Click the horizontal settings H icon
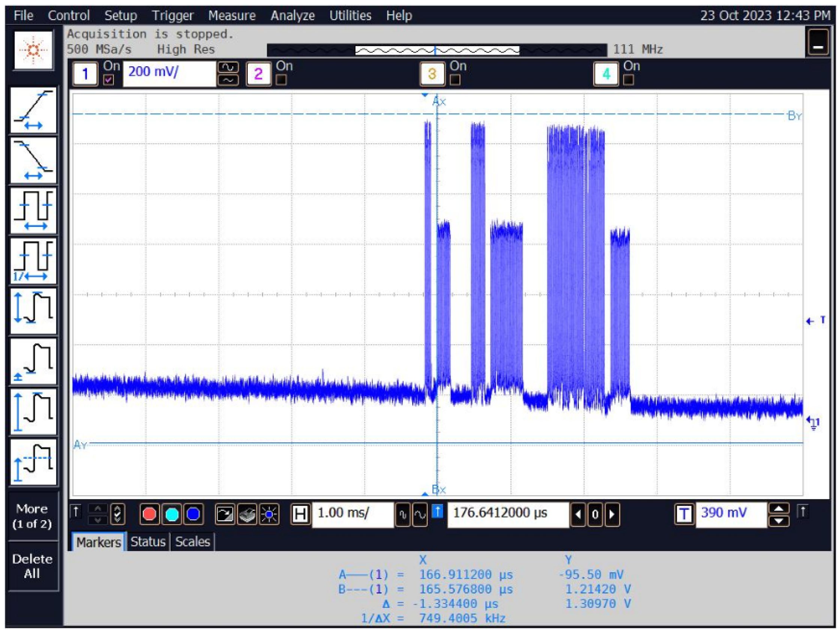Image resolution: width=840 pixels, height=634 pixels. (300, 514)
